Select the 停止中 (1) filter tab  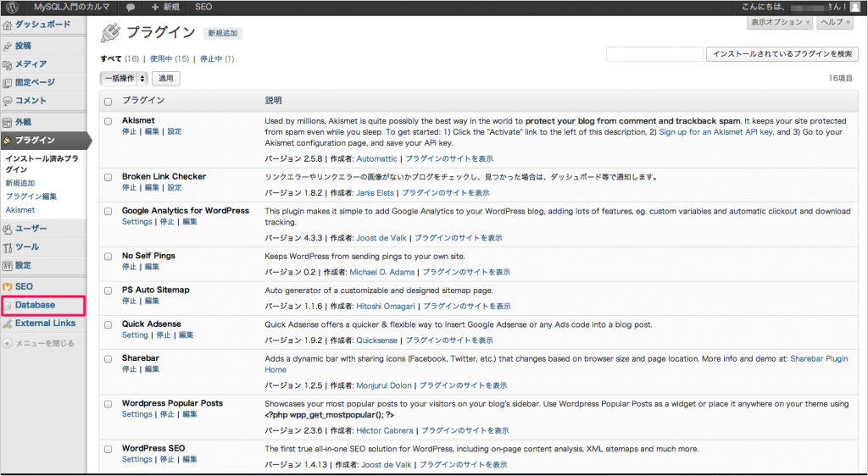[x=217, y=58]
